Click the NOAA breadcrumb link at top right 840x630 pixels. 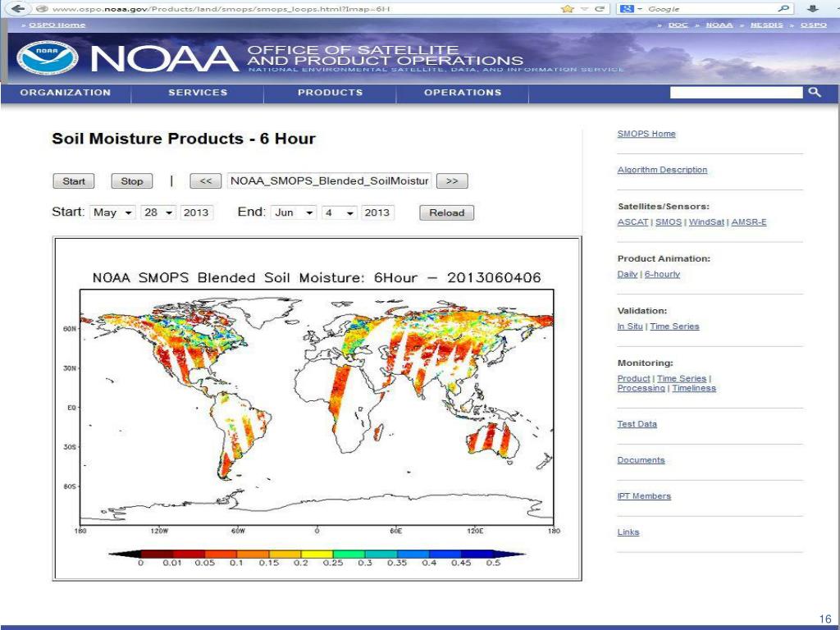coord(719,25)
